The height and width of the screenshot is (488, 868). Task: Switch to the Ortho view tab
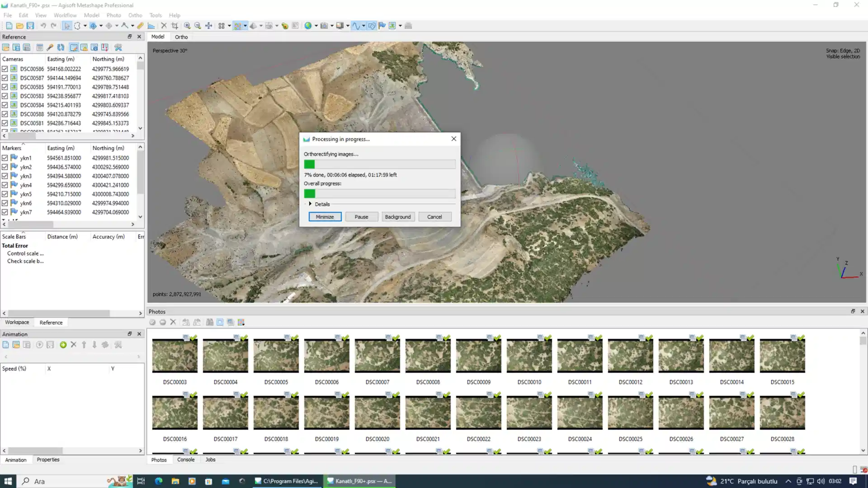pos(181,37)
